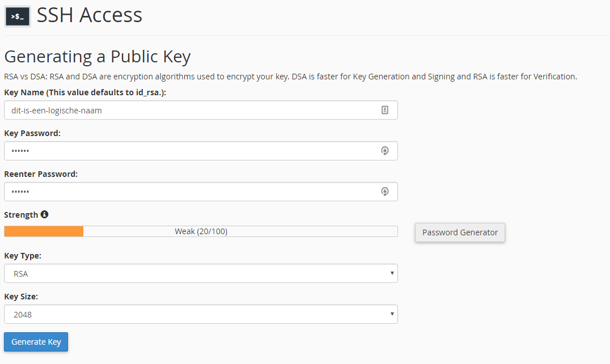Viewport: 610px width, 364px height.
Task: Click the SSH Access terminal icon
Action: 18,16
